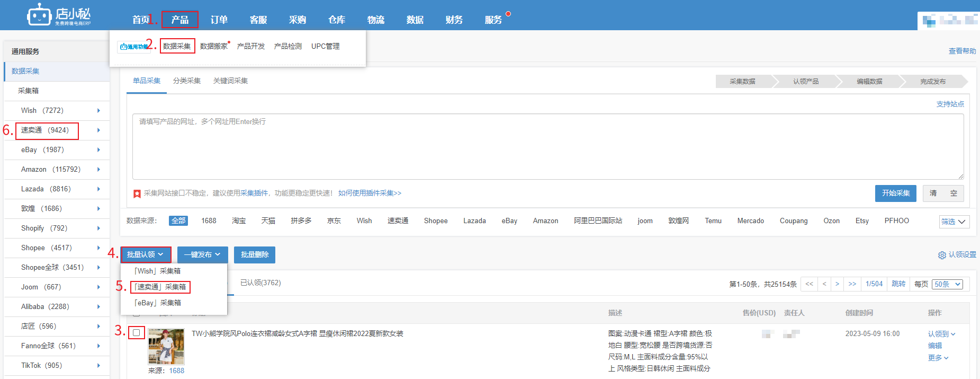Open the 认领到 dropdown in product row

point(941,334)
